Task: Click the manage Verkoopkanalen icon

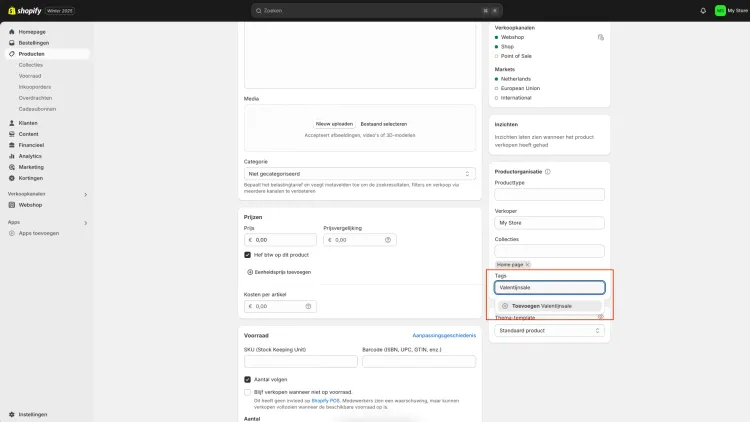Action: click(601, 37)
